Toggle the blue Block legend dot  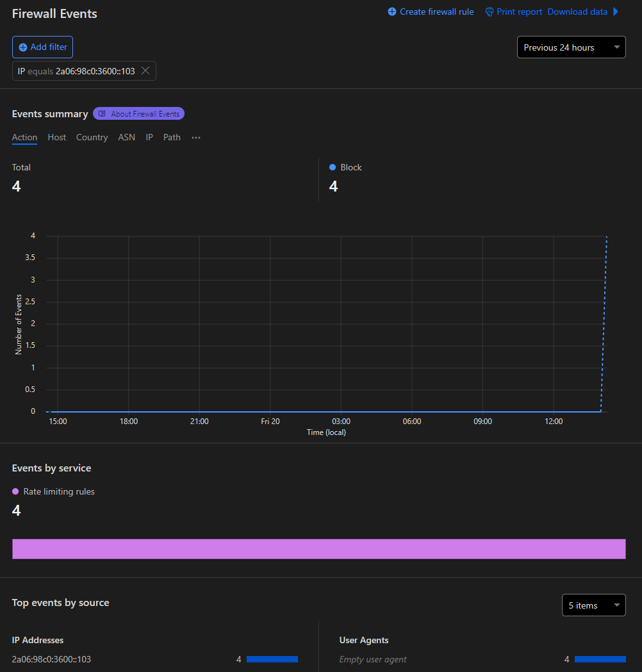(332, 167)
